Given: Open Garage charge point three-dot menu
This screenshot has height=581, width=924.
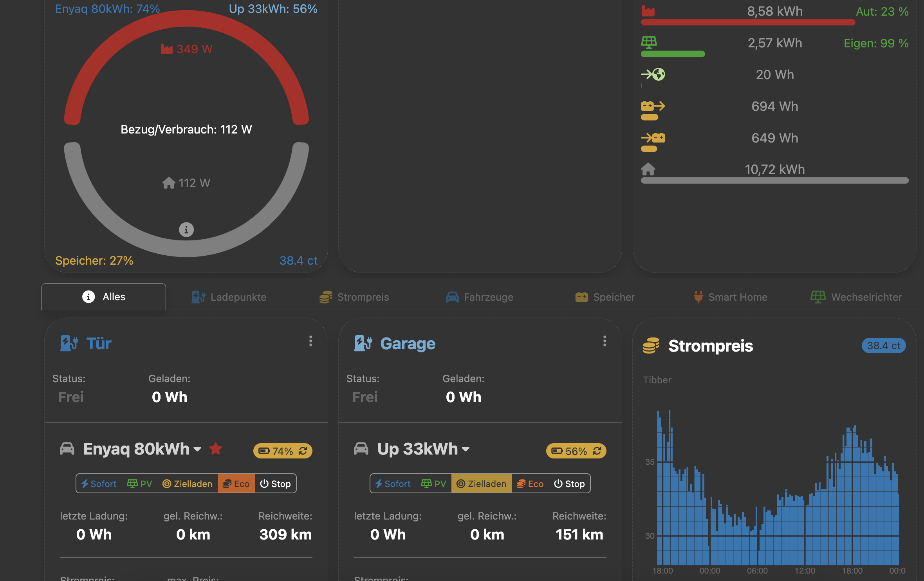Looking at the screenshot, I should click(x=605, y=341).
